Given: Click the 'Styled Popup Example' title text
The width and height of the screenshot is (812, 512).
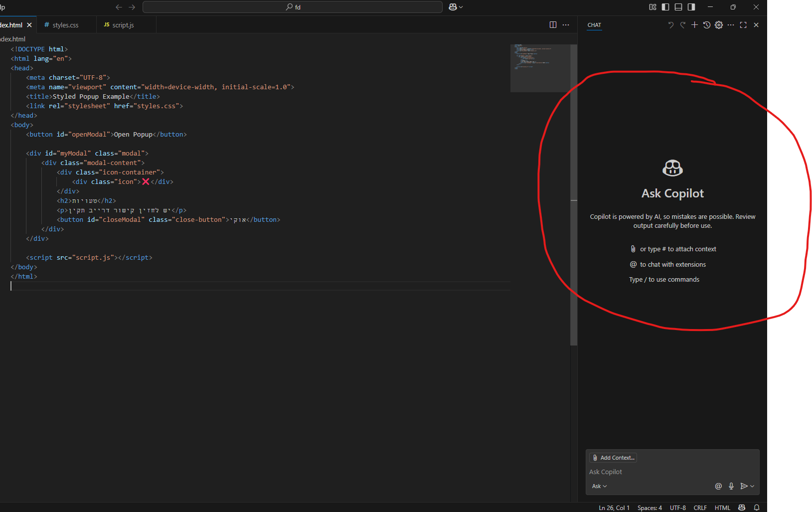Looking at the screenshot, I should click(91, 96).
